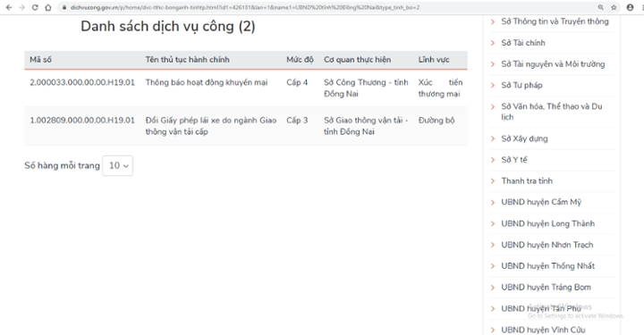Select UBND huyện Long Thành
Viewport: 644px width, 335px height.
click(x=548, y=223)
